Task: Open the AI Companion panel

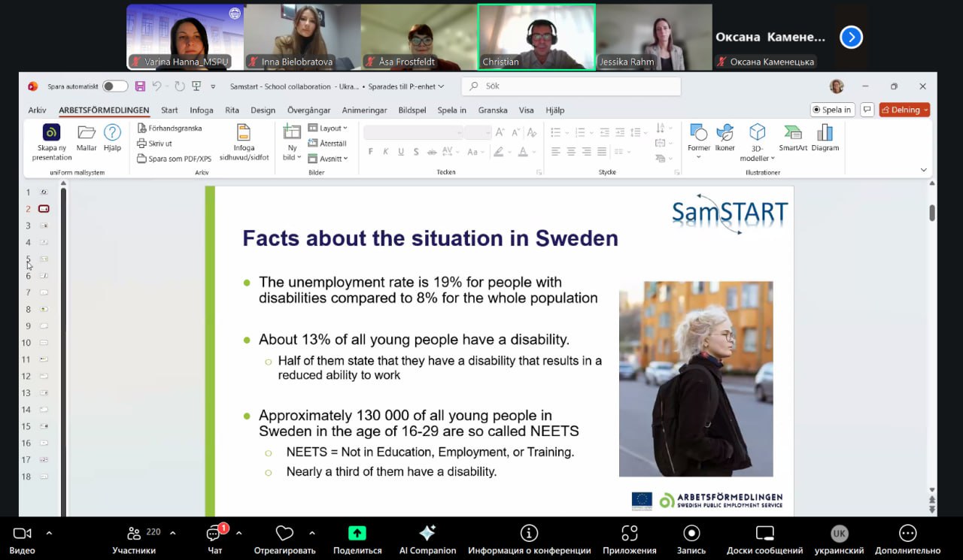Action: point(427,534)
